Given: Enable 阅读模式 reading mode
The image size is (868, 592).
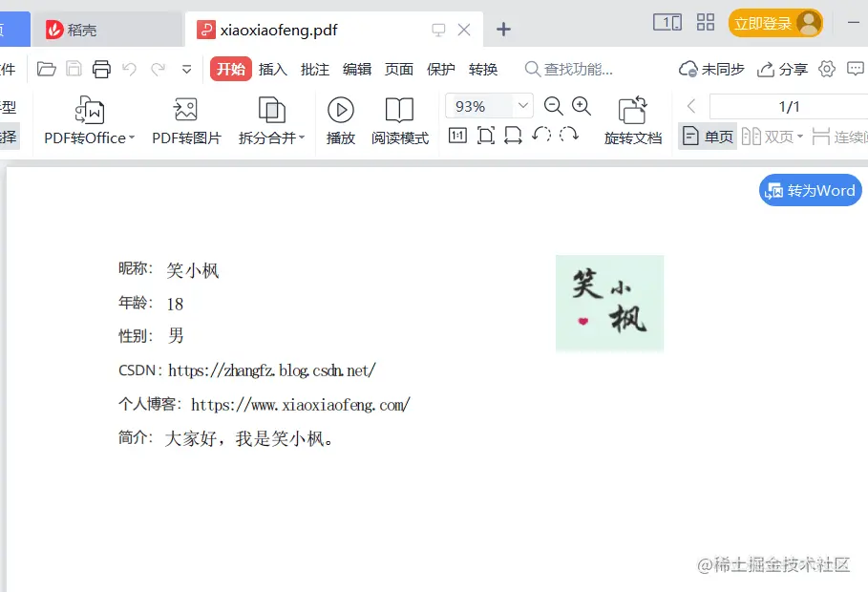Looking at the screenshot, I should pos(400,120).
